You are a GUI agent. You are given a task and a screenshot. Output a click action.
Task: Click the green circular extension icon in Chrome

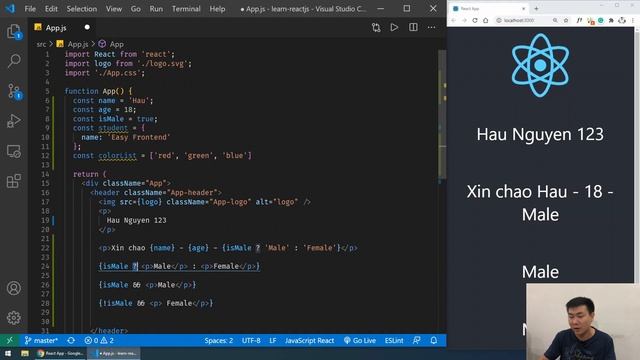pyautogui.click(x=600, y=20)
